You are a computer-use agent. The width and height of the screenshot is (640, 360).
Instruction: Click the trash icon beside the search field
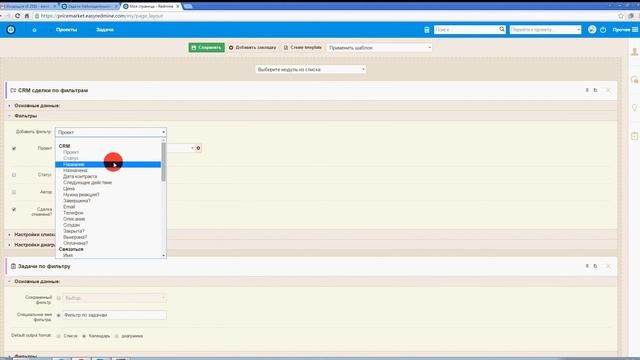(427, 30)
